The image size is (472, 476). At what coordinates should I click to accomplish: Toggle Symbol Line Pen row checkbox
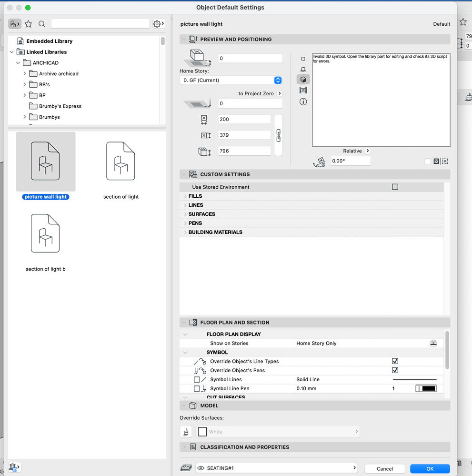[x=197, y=389]
